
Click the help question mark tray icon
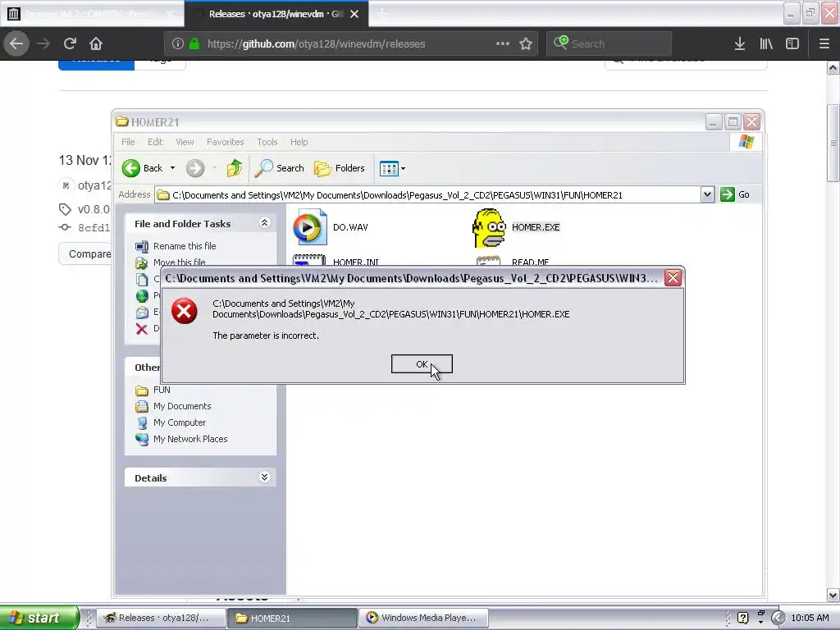click(x=742, y=618)
